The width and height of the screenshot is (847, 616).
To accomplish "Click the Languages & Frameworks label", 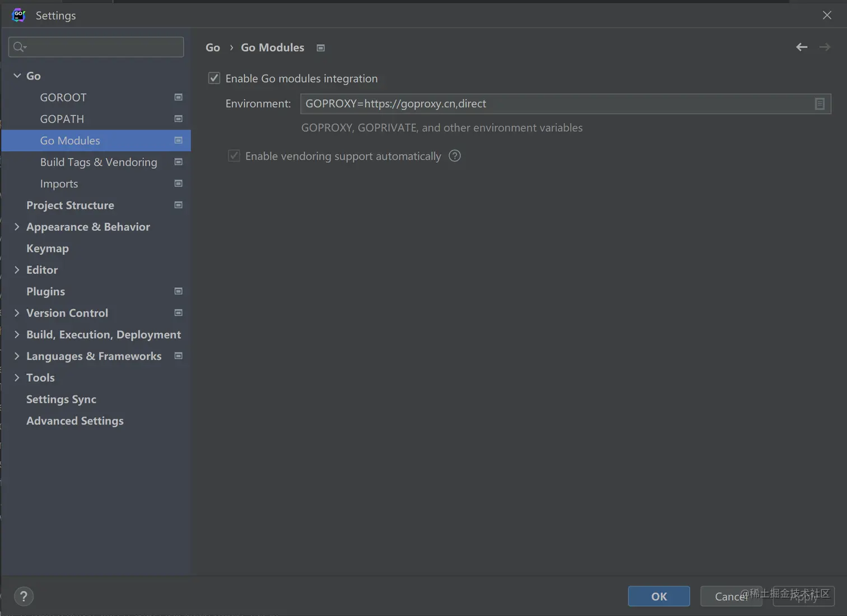I will click(94, 356).
